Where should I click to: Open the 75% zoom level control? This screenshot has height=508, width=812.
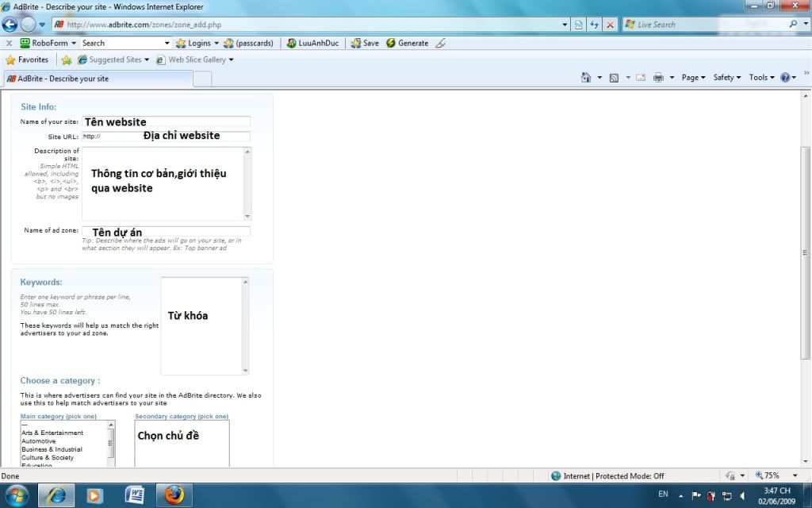tap(768, 475)
